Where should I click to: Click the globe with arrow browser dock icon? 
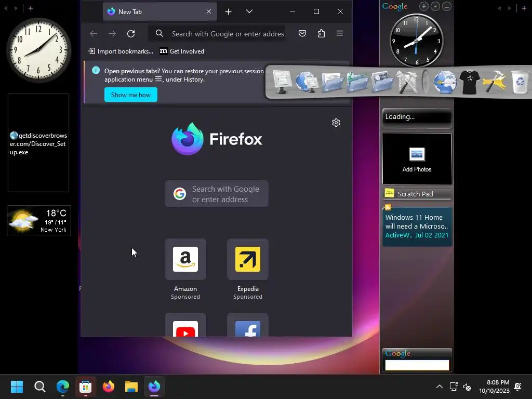point(445,82)
